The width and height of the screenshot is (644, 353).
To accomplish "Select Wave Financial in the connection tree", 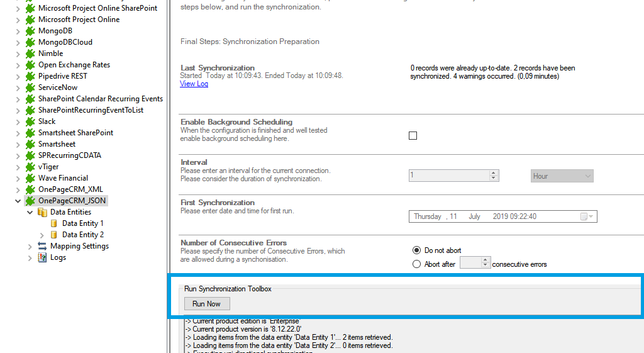I will [x=63, y=178].
